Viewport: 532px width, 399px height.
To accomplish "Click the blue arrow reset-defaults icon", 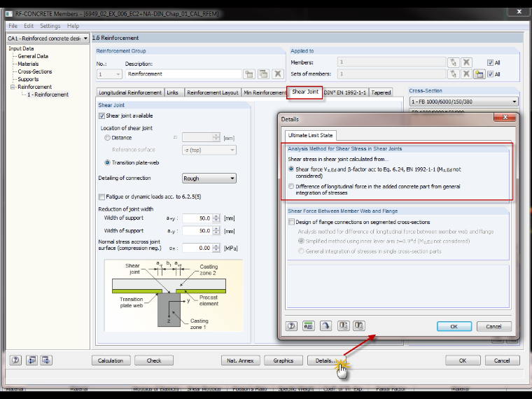I will tap(325, 326).
